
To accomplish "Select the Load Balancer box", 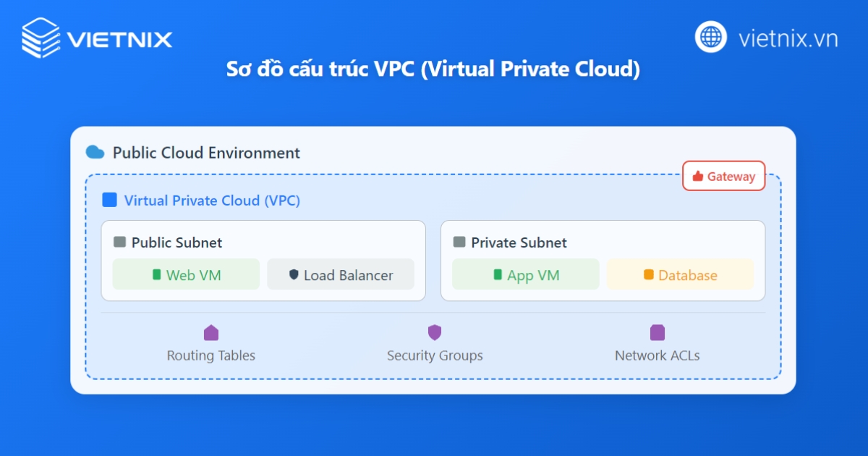I will [341, 274].
